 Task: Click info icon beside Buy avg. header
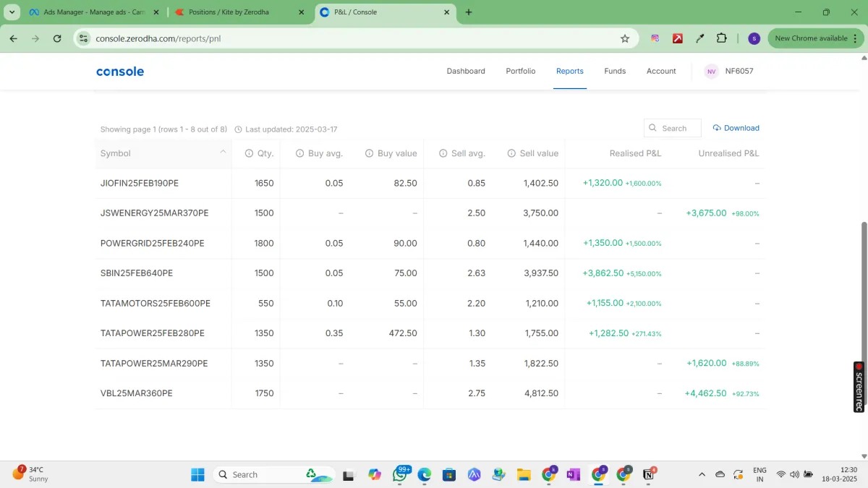coord(299,153)
